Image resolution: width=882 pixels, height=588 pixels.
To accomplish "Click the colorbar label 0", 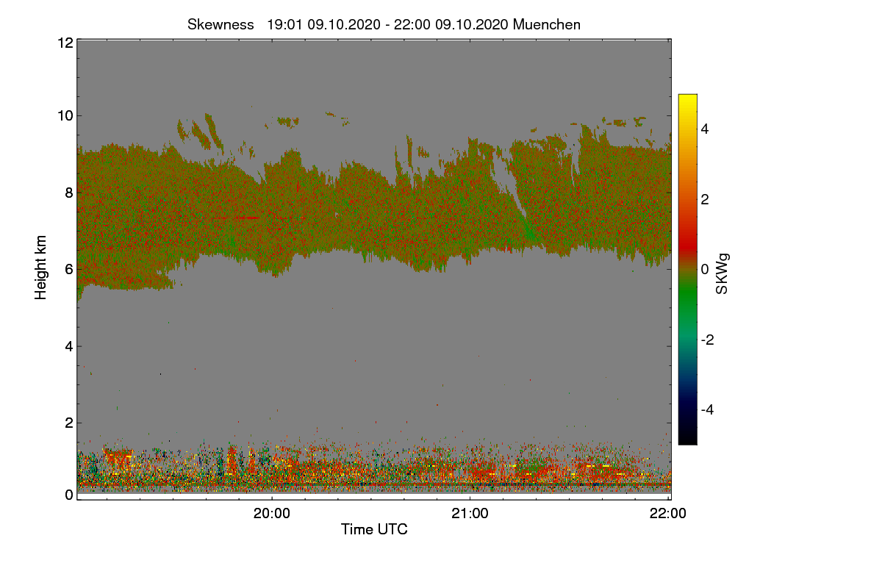I will (706, 269).
